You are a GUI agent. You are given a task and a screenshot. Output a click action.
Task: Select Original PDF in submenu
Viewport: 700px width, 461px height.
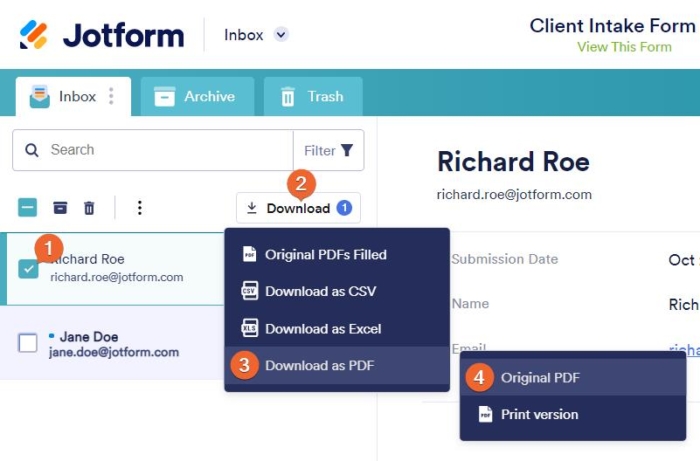click(x=573, y=378)
